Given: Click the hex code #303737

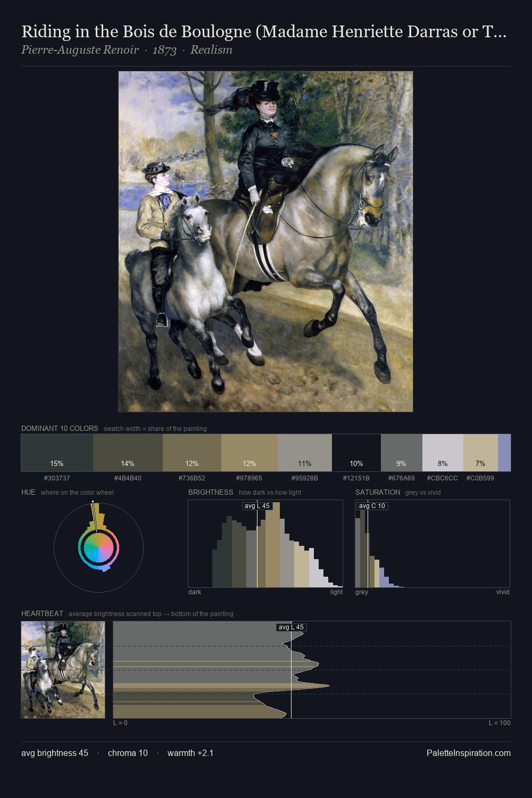Looking at the screenshot, I should pyautogui.click(x=57, y=478).
